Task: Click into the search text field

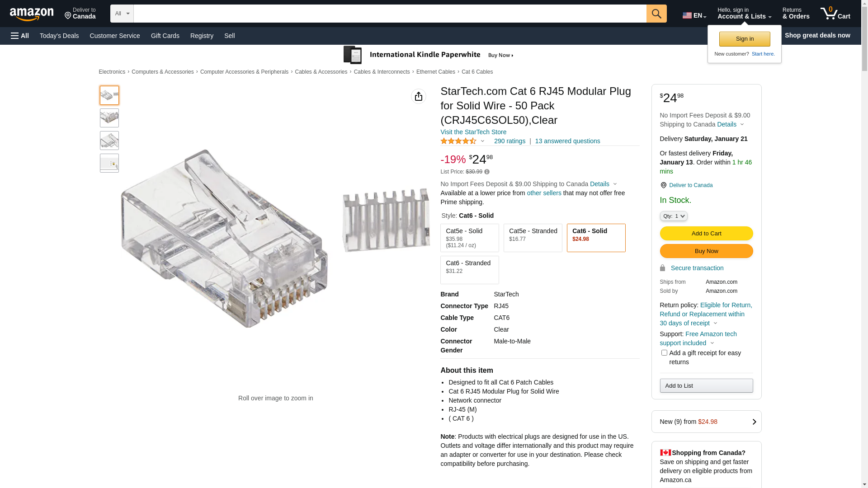Action: point(389,14)
